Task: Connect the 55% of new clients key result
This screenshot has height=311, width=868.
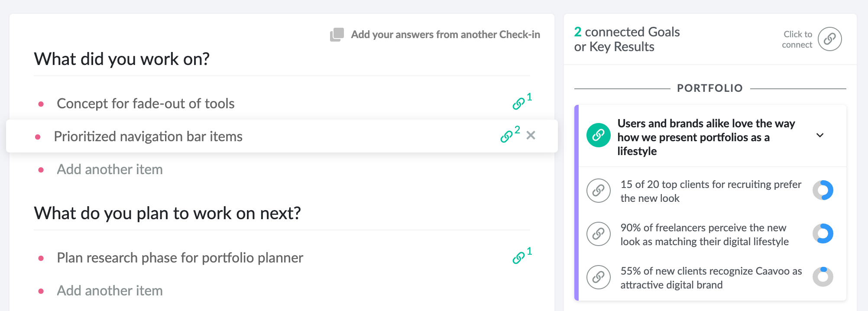Action: coord(598,277)
